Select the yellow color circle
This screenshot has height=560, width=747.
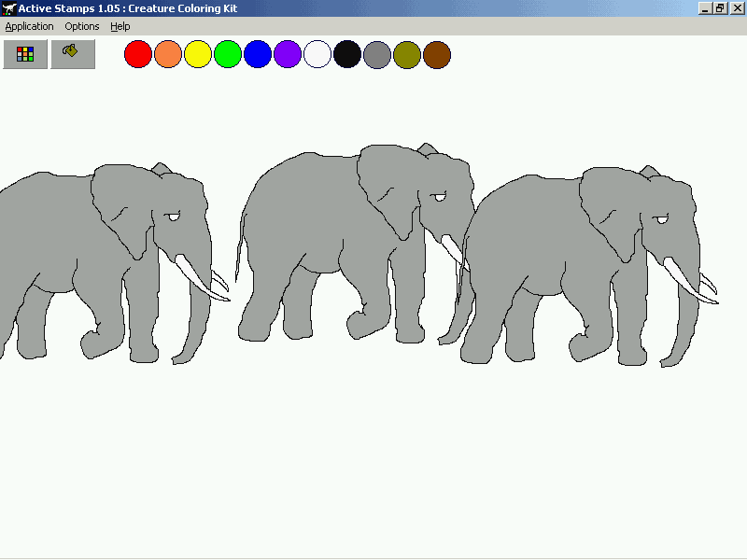198,54
